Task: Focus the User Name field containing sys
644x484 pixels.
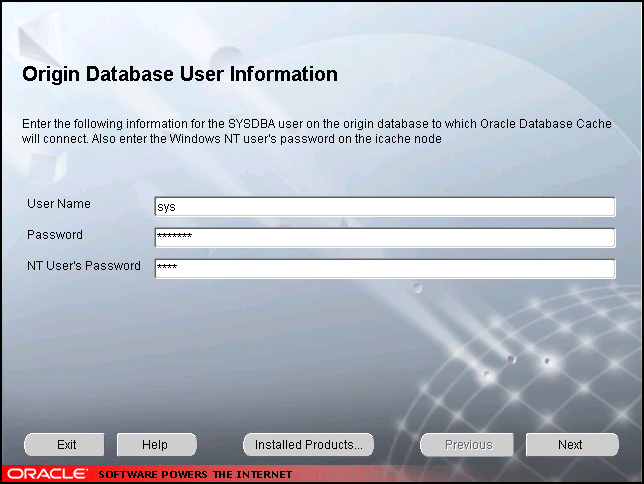Action: (x=385, y=207)
